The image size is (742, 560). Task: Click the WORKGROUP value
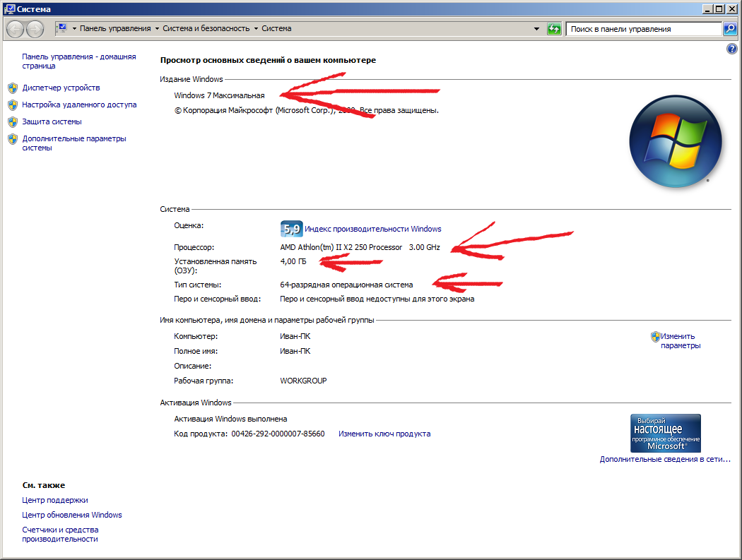pos(303,381)
